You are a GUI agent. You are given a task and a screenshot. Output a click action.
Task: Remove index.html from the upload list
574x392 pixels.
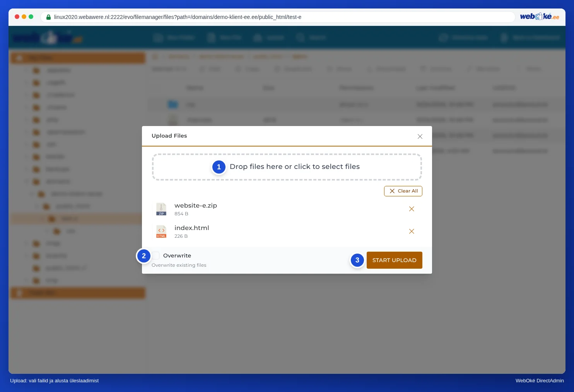coord(412,231)
